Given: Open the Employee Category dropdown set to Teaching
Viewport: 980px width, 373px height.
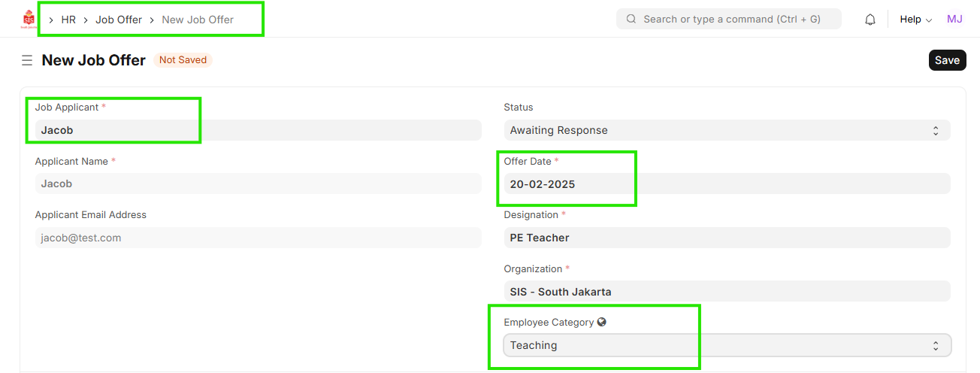Looking at the screenshot, I should tap(726, 345).
